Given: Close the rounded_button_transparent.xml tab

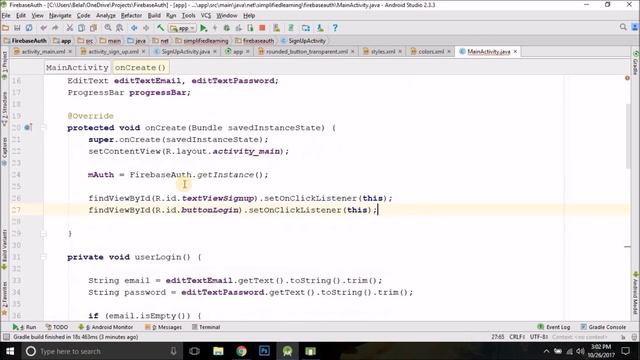Looking at the screenshot, I should (353, 51).
